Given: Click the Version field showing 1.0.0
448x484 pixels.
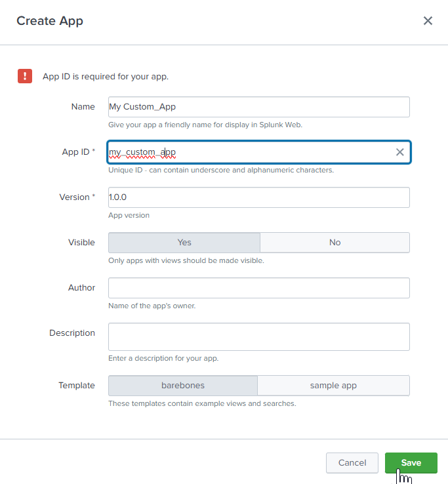Looking at the screenshot, I should click(x=258, y=197).
